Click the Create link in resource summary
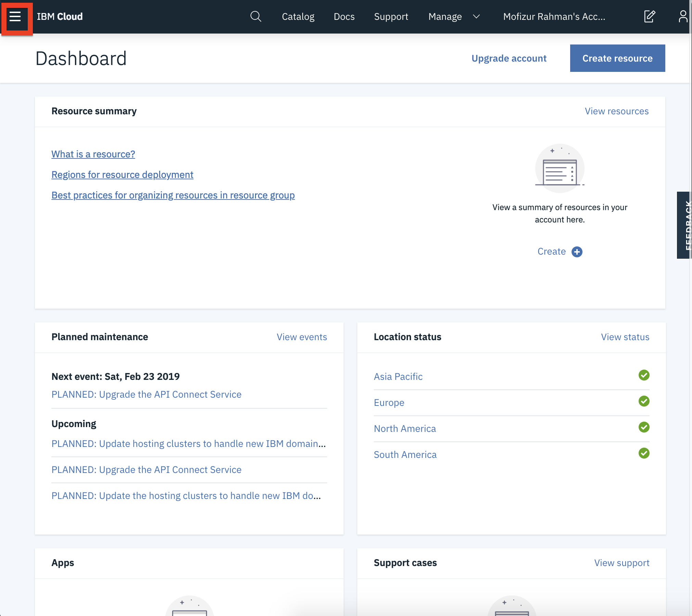This screenshot has height=616, width=692. pos(552,252)
